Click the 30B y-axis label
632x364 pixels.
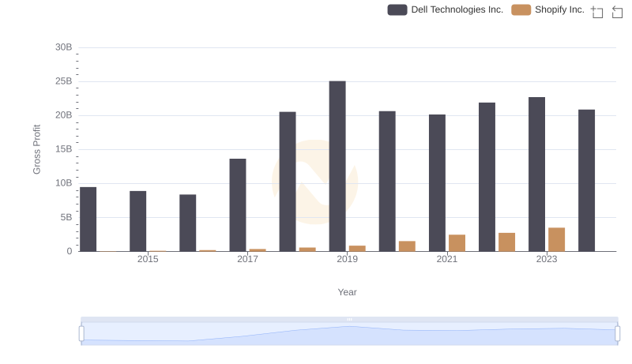coord(64,47)
